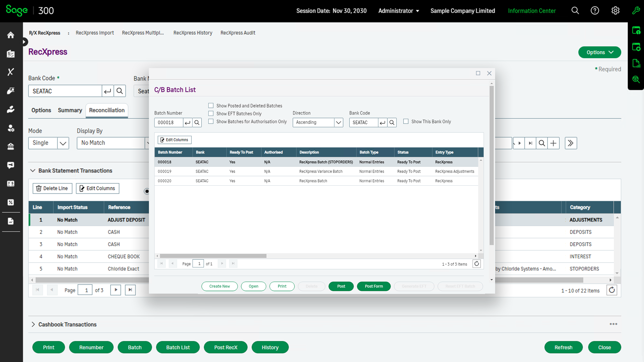Click the wrench tools icon in the top bar

coord(636,11)
